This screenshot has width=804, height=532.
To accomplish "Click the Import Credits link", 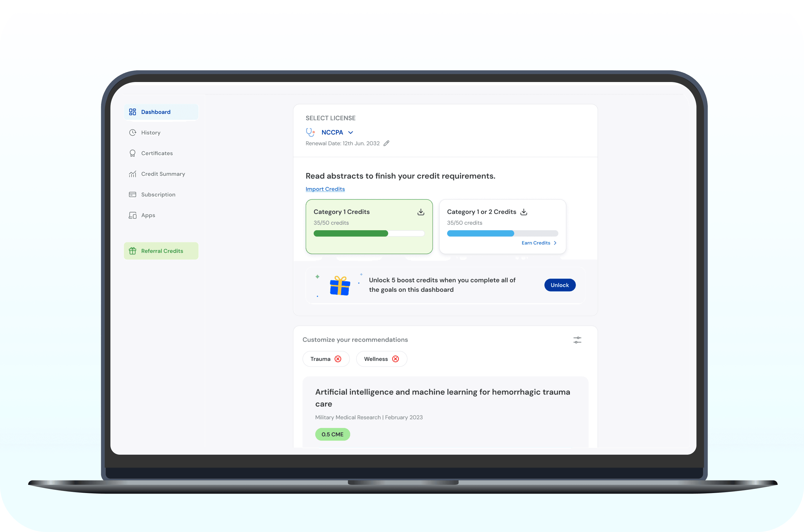I will (x=325, y=189).
